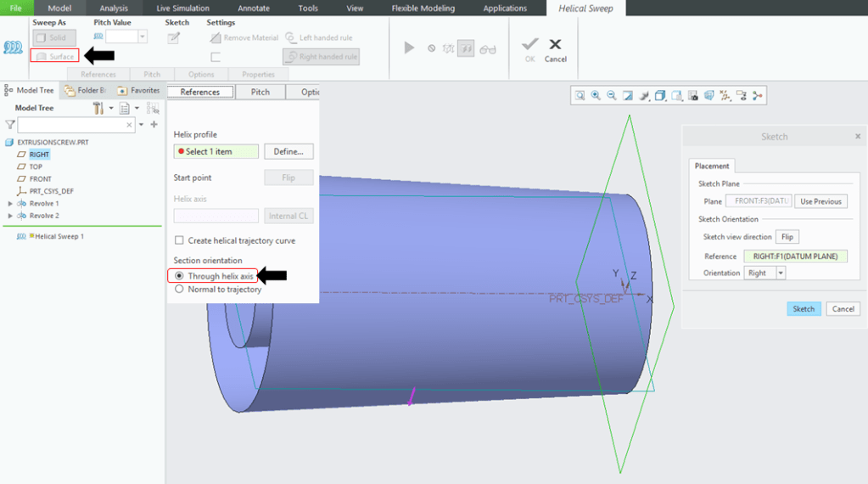Click the glasses preview icon in ribbon
The width and height of the screenshot is (868, 484).
pos(487,49)
